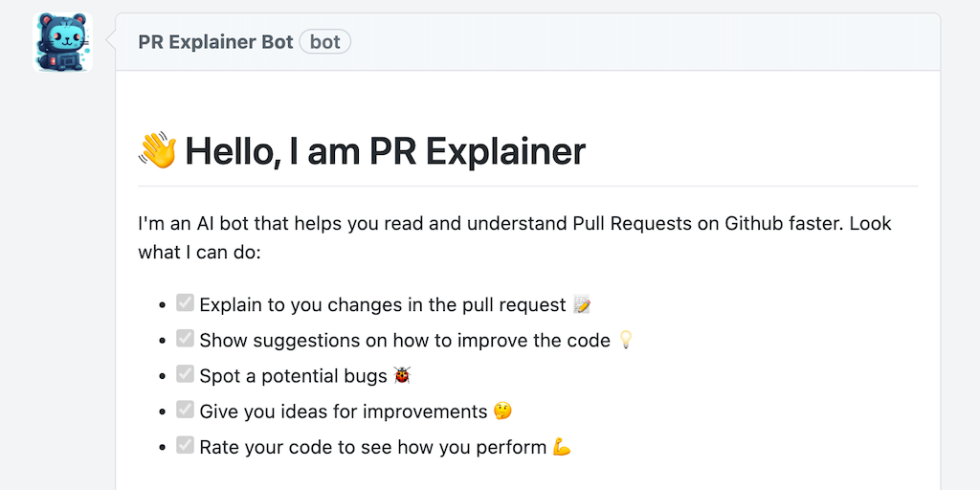Click "Show suggestions on how to improve the code" text
The width and height of the screenshot is (980, 490).
tap(405, 341)
